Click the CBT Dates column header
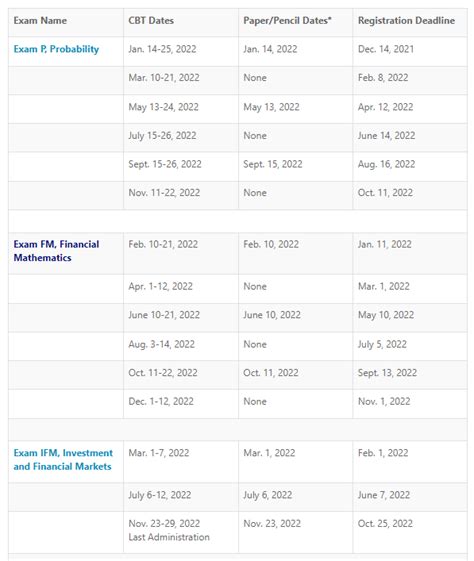The width and height of the screenshot is (474, 561). [x=151, y=20]
